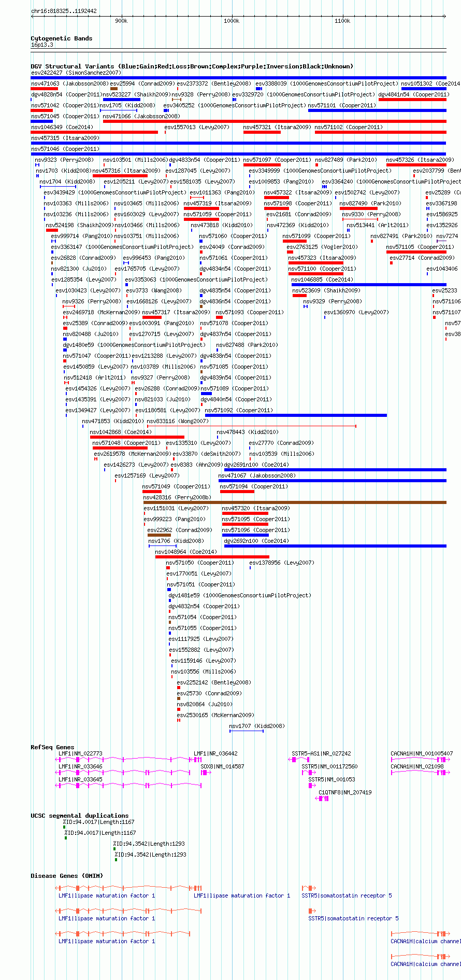Click the Cytogenetic Bands track title
Image resolution: width=461 pixels, height=980 pixels.
[x=62, y=38]
